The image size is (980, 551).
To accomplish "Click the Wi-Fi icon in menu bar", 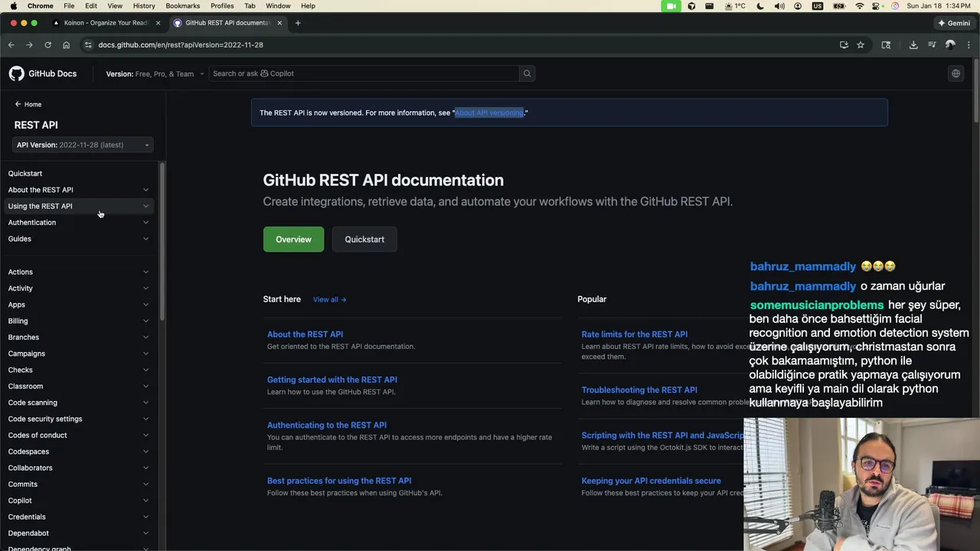I will [x=859, y=6].
